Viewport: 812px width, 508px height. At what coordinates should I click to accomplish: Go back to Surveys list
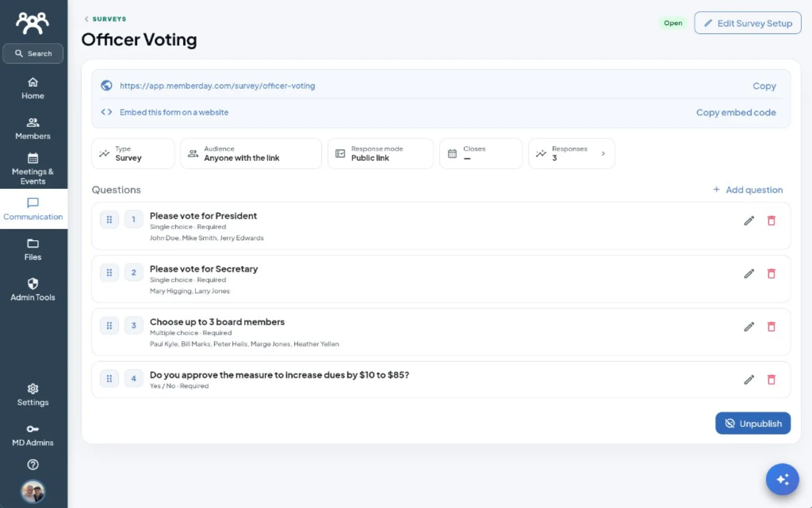click(x=105, y=19)
